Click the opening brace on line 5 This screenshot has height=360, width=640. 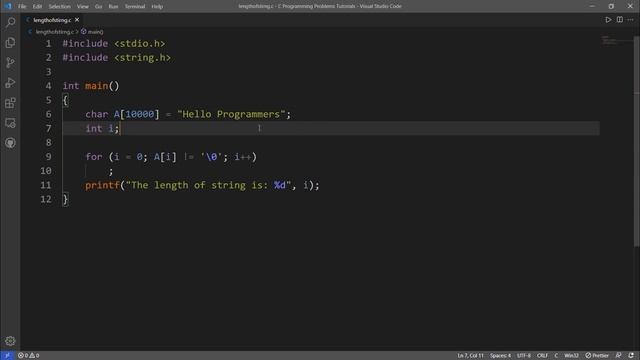point(65,100)
